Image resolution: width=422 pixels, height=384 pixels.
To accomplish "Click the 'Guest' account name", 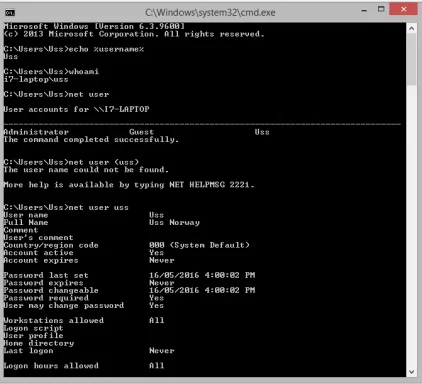I will [141, 132].
